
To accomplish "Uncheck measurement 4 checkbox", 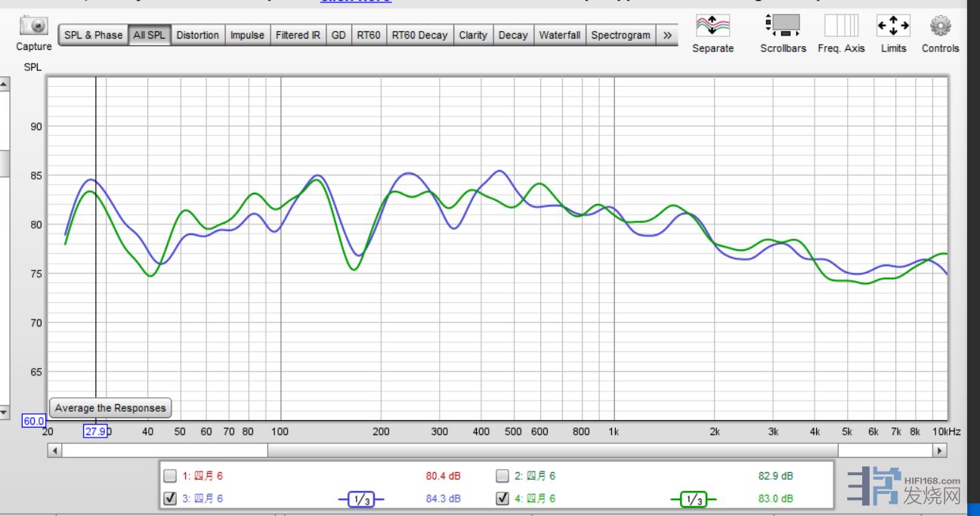I will (x=502, y=499).
